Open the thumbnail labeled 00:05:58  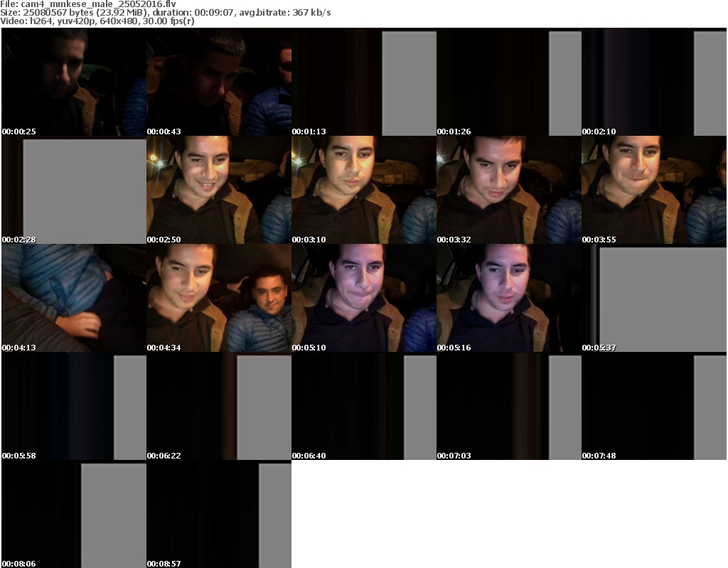click(74, 406)
